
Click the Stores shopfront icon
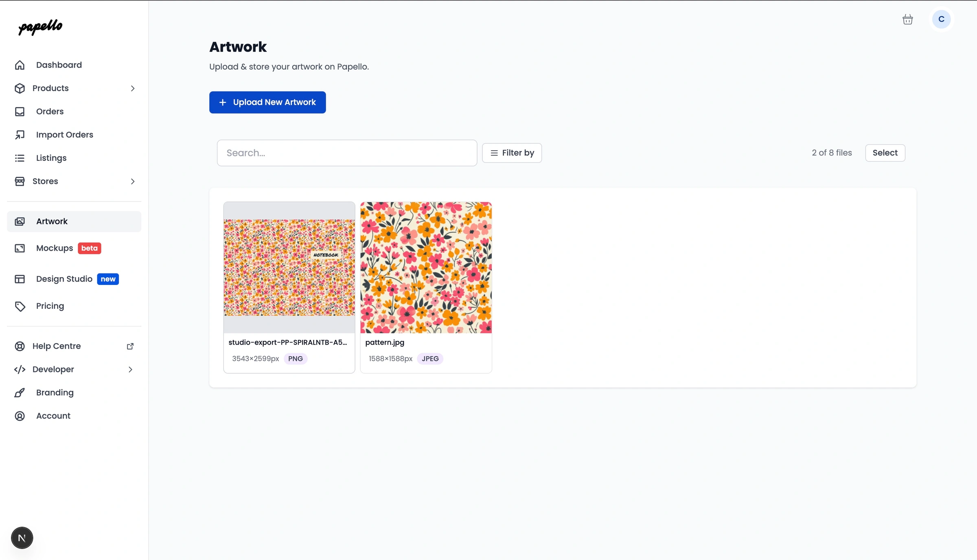pos(20,181)
